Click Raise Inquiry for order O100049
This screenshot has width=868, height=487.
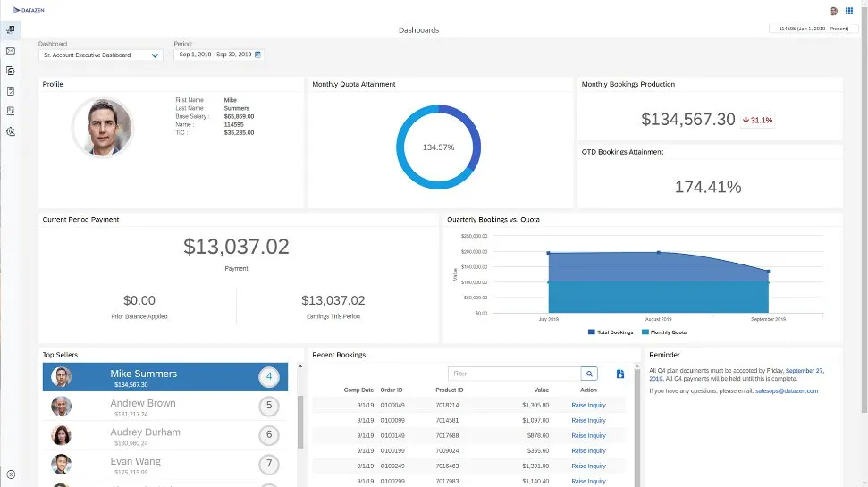click(x=588, y=406)
